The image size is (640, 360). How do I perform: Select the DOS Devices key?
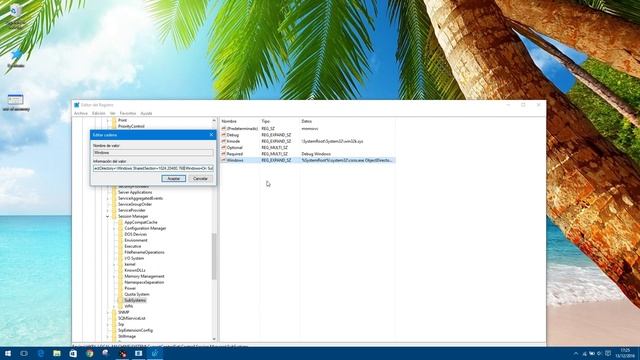[x=136, y=234]
